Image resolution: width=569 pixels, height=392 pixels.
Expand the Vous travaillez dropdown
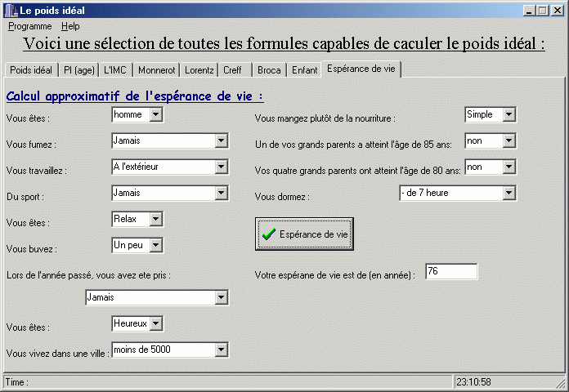click(x=221, y=167)
